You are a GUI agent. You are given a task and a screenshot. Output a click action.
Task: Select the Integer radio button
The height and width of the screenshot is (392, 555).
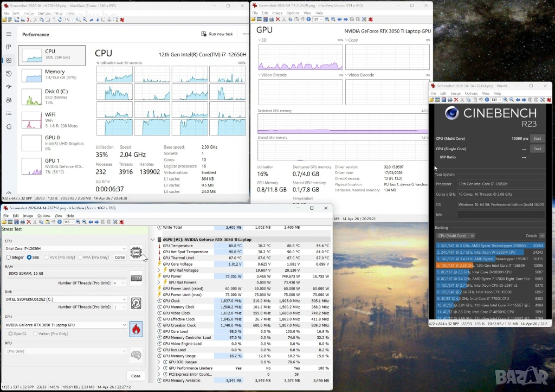point(8,258)
